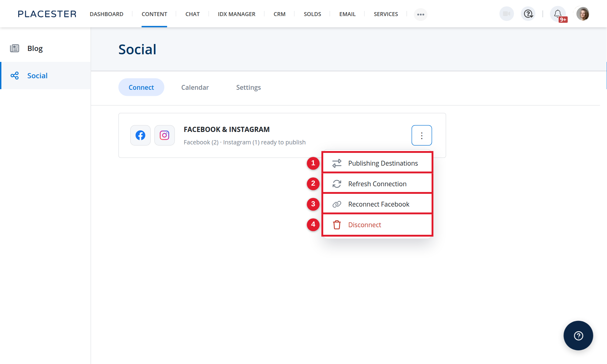Screen dimensions: 607x364
Task: Open the user profile avatar
Action: pyautogui.click(x=583, y=14)
